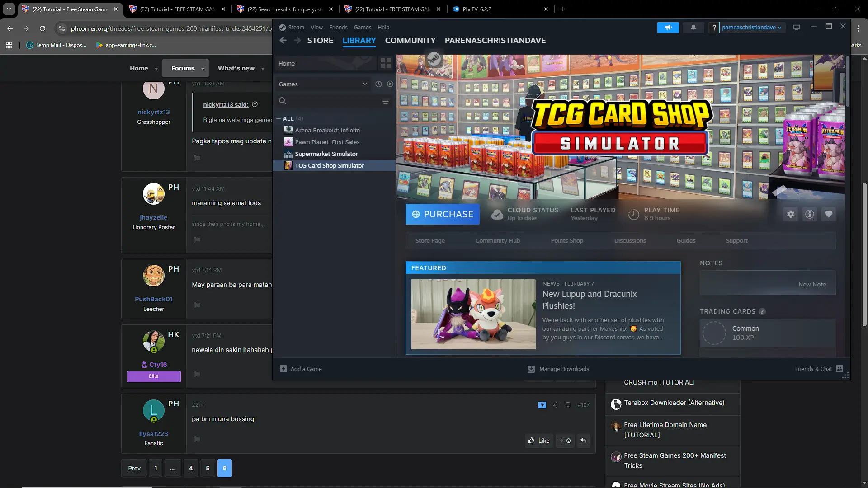Click the library search magnifier icon
Screen dimensions: 868x488
pos(283,101)
